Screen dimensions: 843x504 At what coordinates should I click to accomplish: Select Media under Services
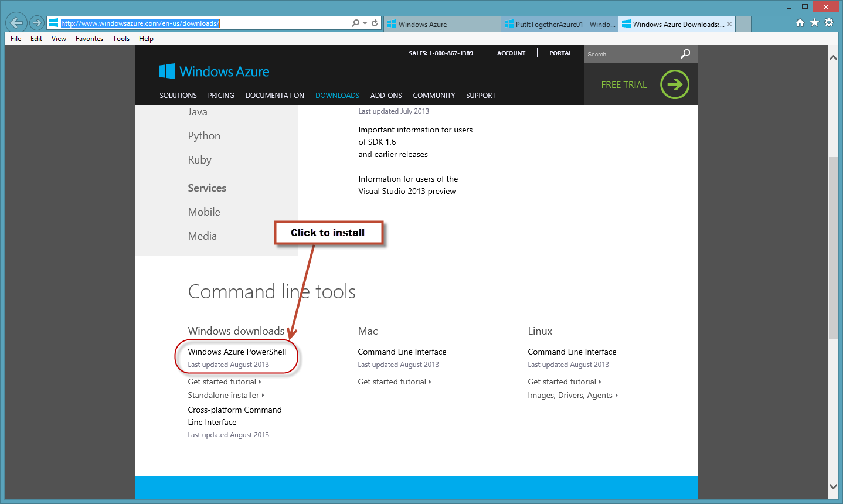pos(202,236)
